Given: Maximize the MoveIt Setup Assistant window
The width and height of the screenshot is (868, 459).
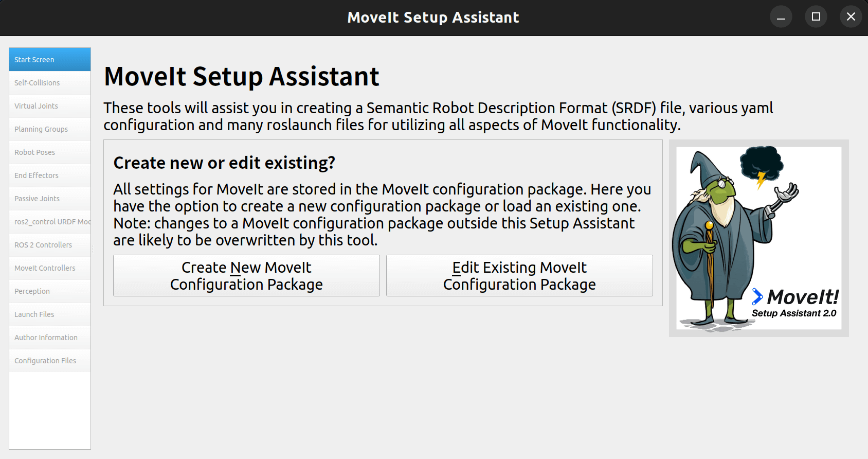Looking at the screenshot, I should point(816,17).
